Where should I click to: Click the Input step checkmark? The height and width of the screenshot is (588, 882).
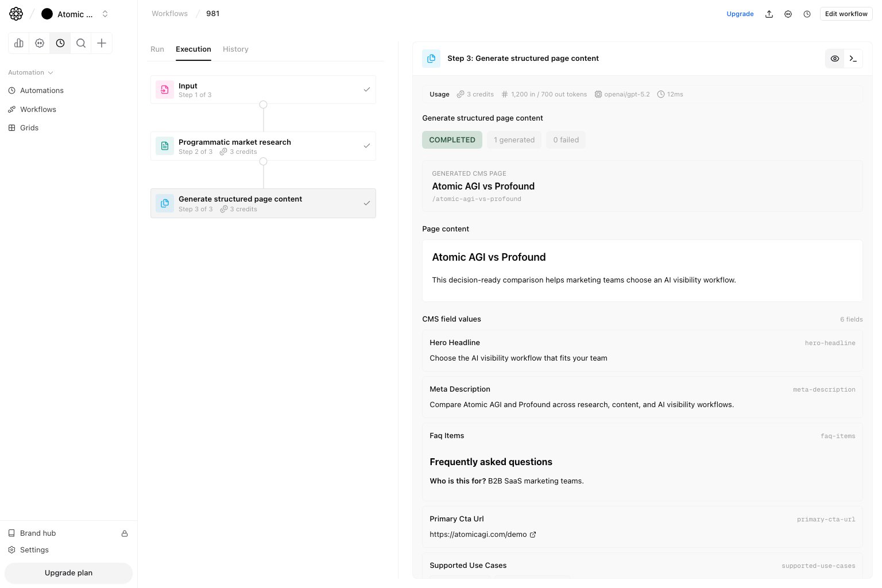coord(366,90)
